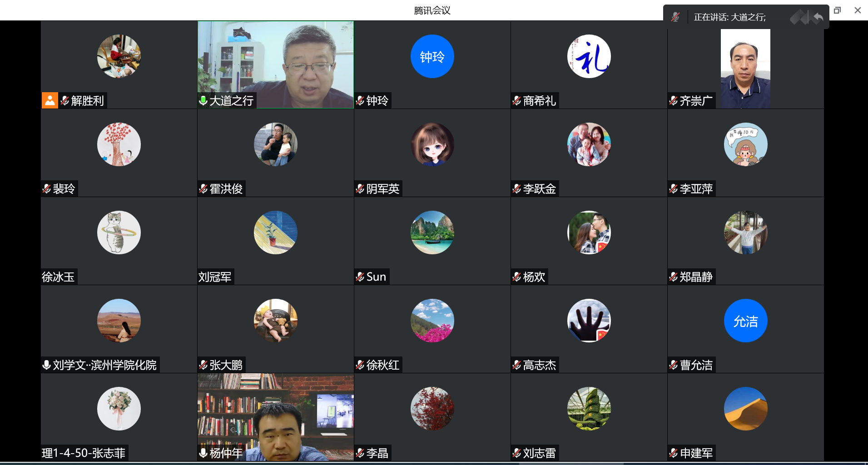
Task: Click the muted mic icon beside 商希礼
Action: click(517, 100)
